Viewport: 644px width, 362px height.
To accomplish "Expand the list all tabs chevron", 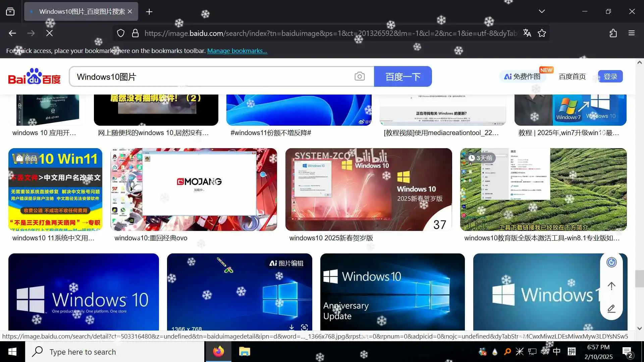I will [x=542, y=11].
